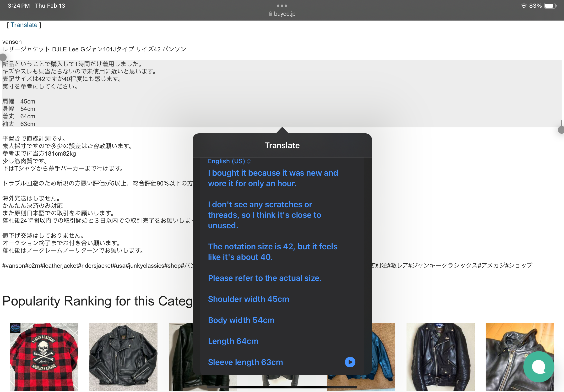The image size is (564, 392).
Task: Tap the Translate popup title
Action: point(282,145)
